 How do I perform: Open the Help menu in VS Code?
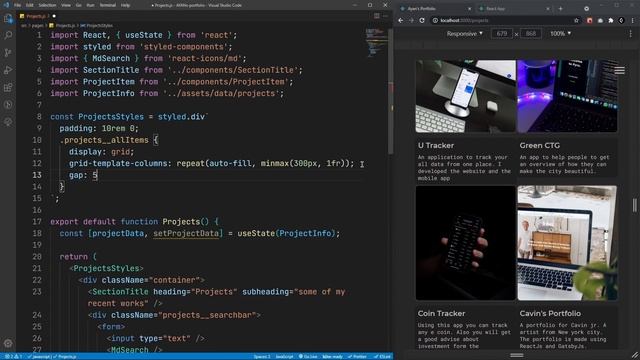(x=125, y=5)
